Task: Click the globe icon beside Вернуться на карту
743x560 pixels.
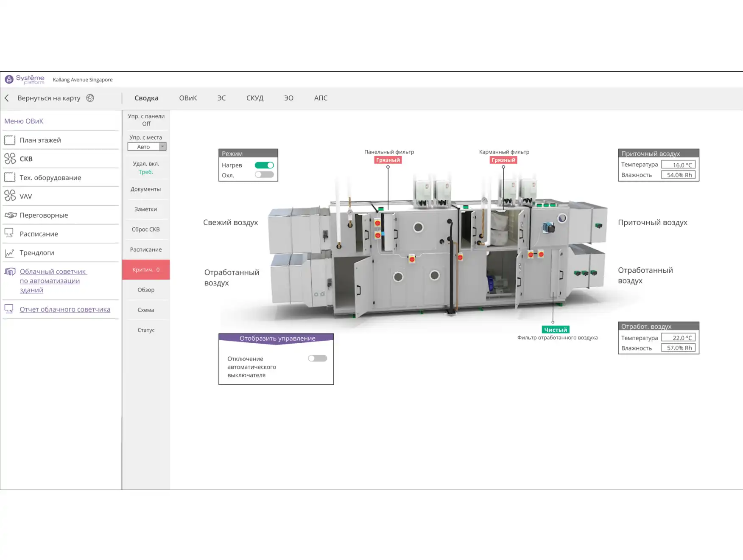Action: [x=90, y=98]
